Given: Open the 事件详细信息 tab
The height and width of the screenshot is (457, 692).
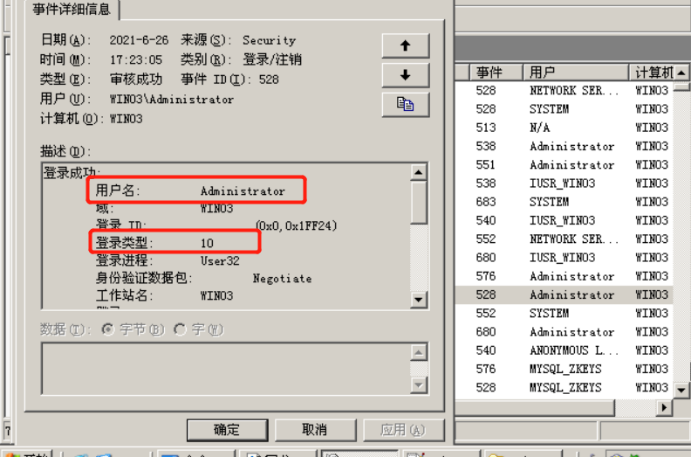Looking at the screenshot, I should pos(73,10).
